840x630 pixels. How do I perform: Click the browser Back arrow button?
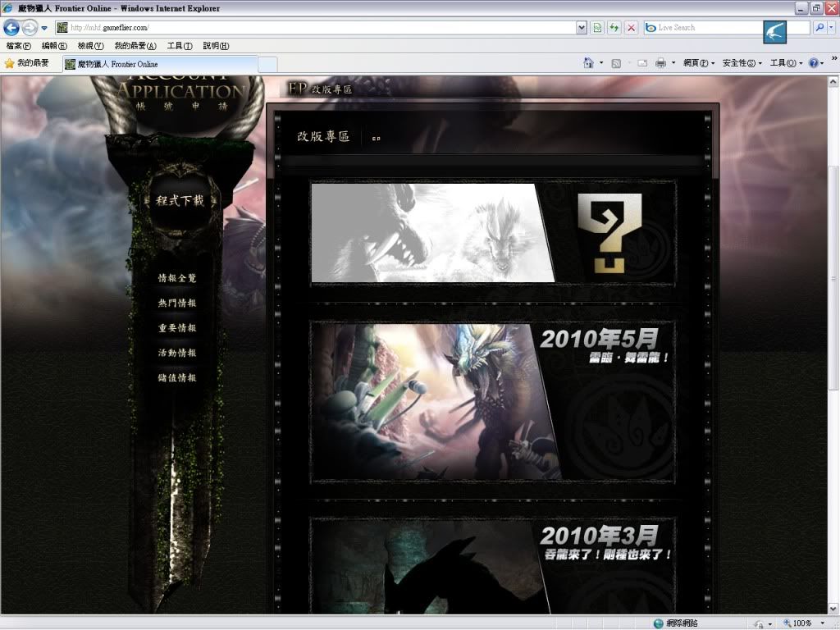(11, 27)
